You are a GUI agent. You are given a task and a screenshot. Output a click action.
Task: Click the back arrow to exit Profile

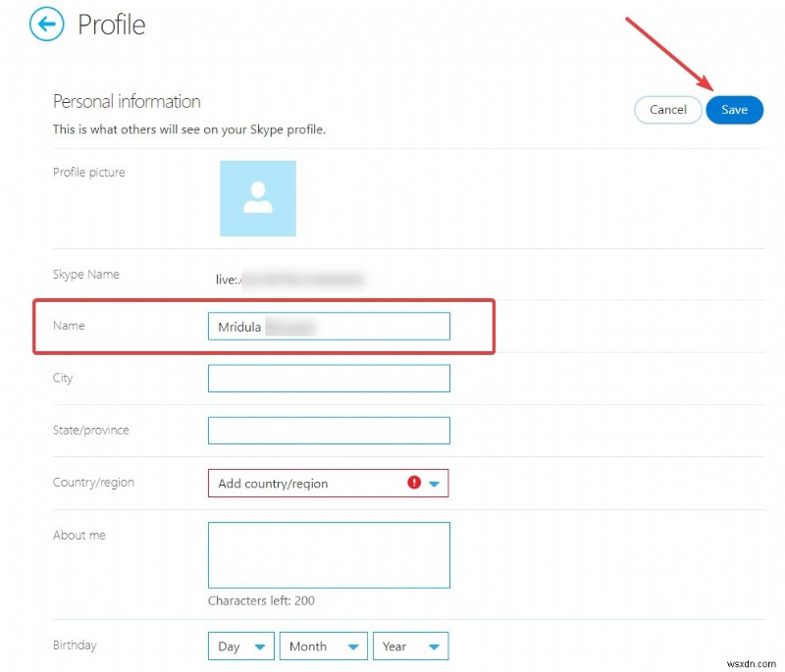45,24
